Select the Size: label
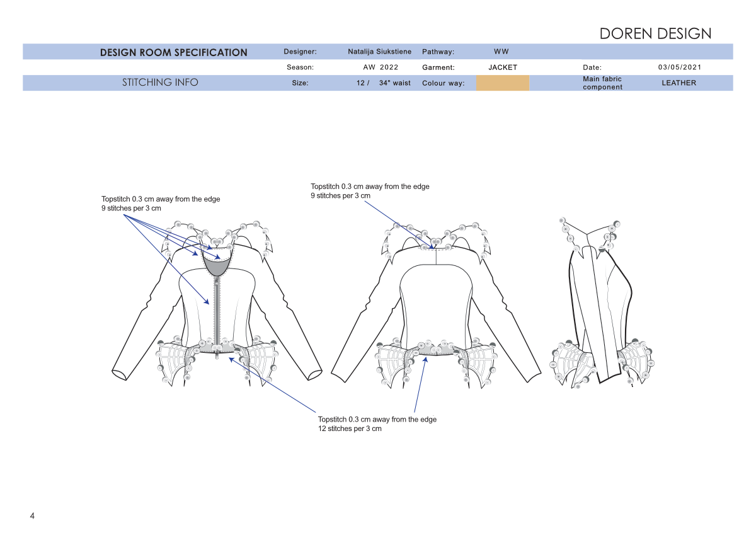 point(300,83)
